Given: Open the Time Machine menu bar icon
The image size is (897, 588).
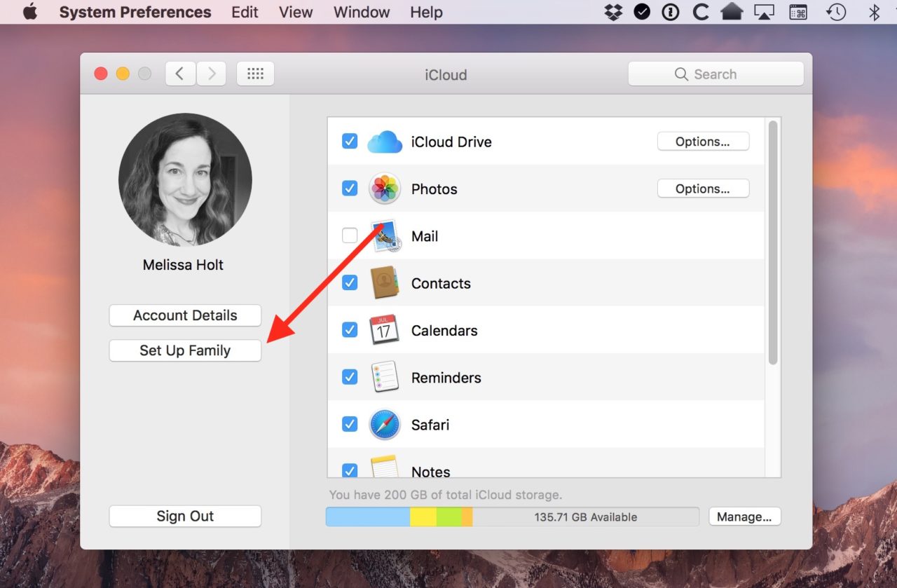Looking at the screenshot, I should coord(836,12).
